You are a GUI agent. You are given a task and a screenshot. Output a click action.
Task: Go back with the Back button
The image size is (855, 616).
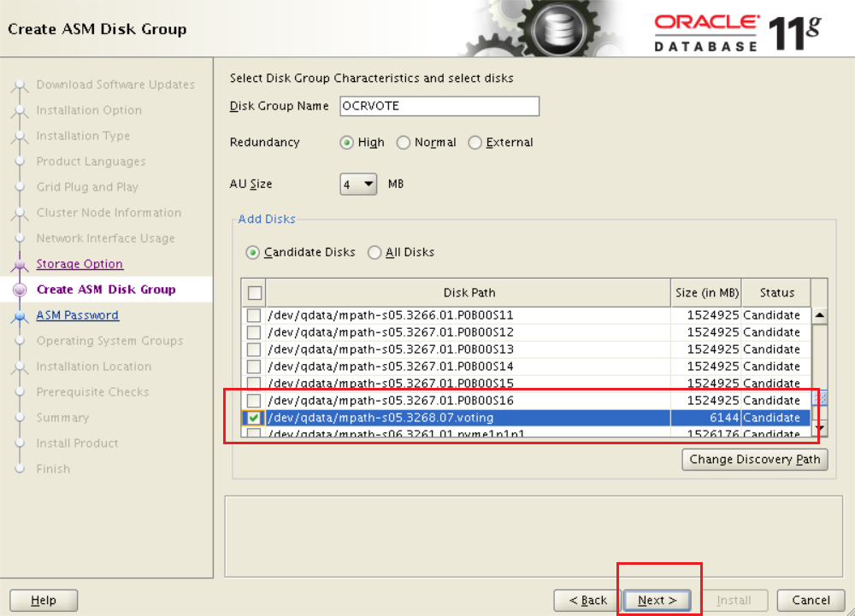[587, 601]
